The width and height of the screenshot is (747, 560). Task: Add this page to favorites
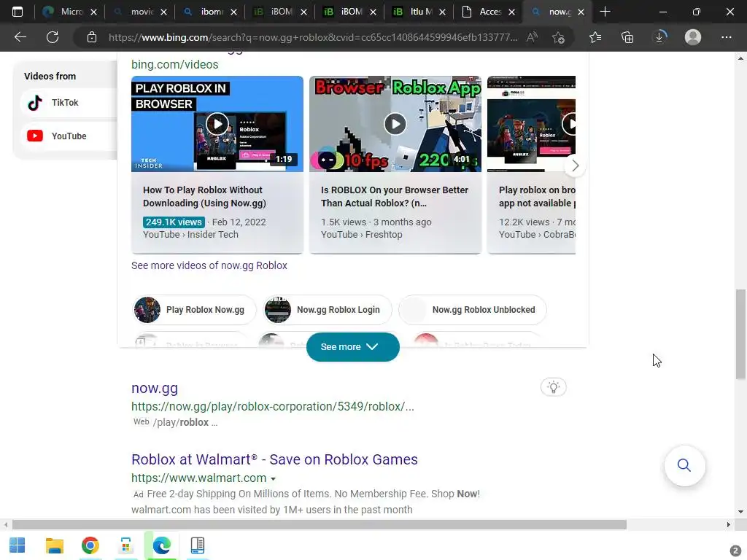558,37
